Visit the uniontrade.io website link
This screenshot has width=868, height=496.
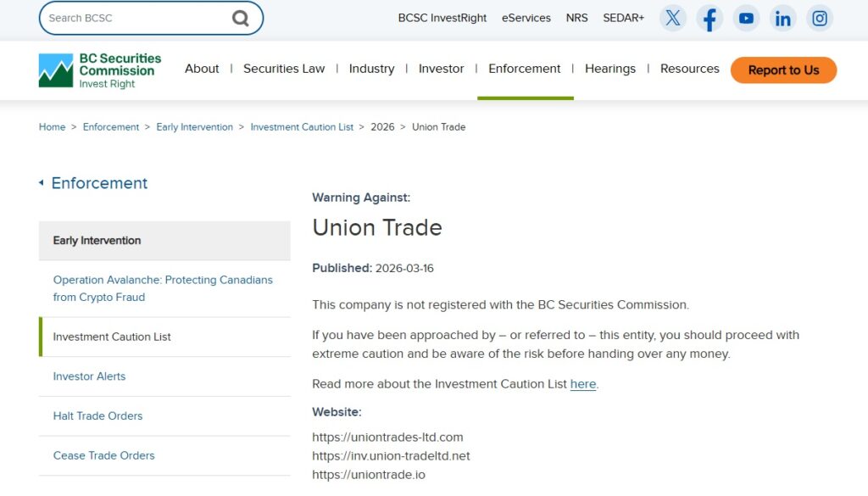click(369, 474)
